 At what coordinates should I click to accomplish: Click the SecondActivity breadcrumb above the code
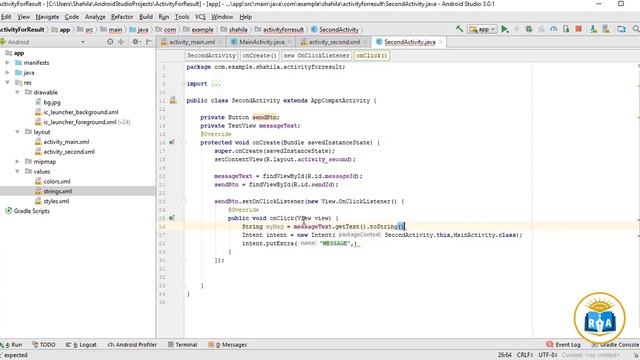(211, 55)
